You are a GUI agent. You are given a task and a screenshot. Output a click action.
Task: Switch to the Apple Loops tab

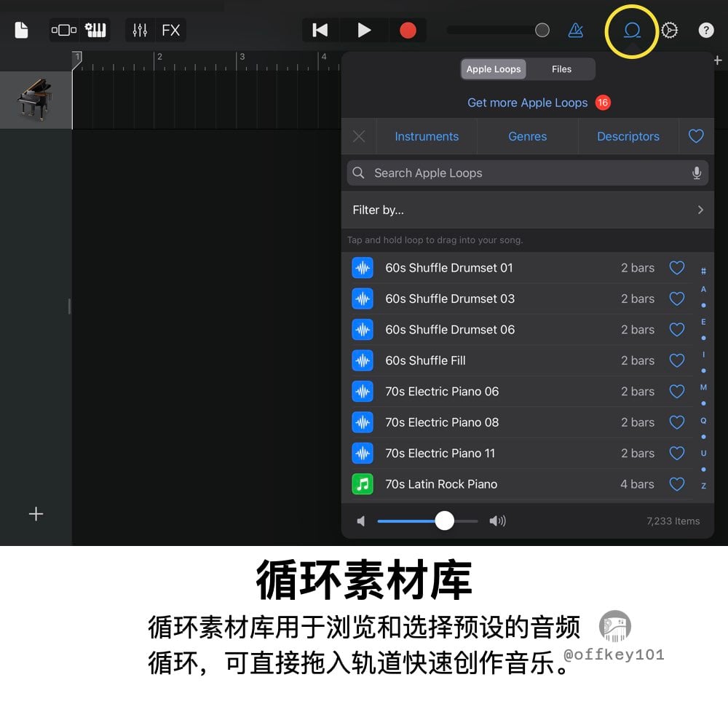pyautogui.click(x=493, y=69)
